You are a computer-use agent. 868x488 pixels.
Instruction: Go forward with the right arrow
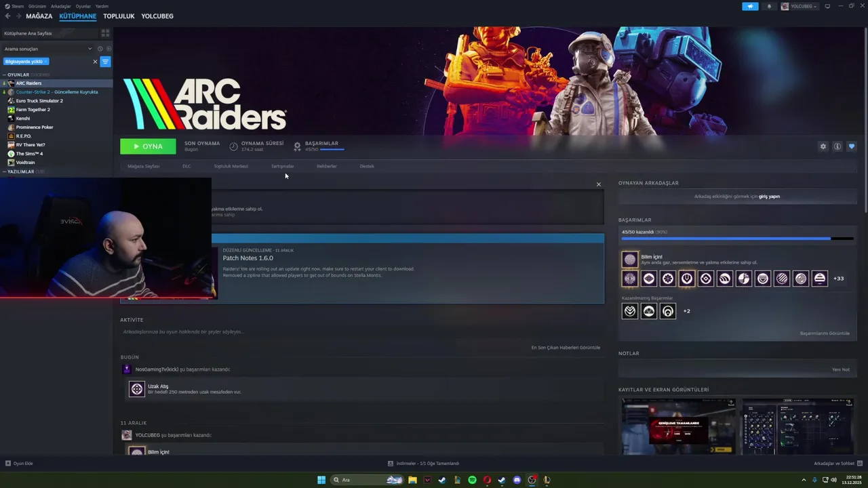[x=18, y=16]
